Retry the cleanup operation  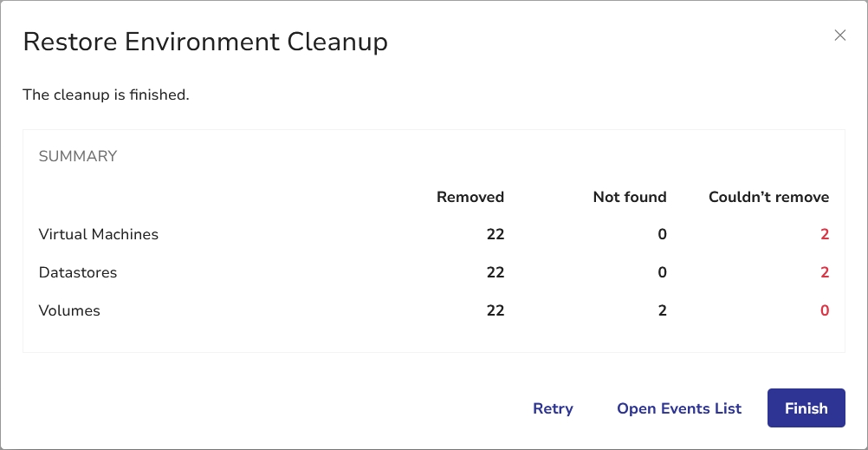tap(553, 408)
